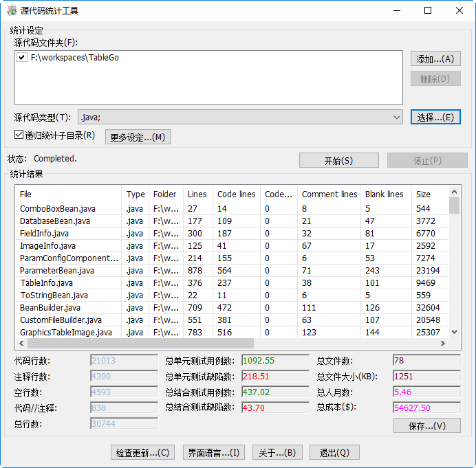Sort by Comment lines column header
This screenshot has width=476, height=468.
pos(329,194)
